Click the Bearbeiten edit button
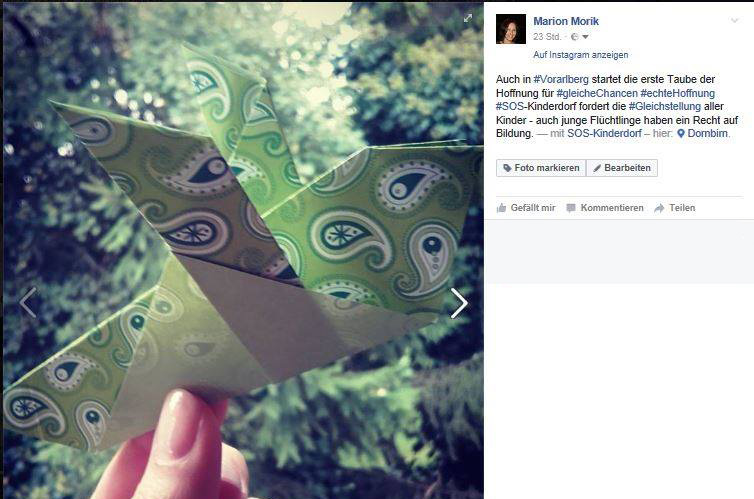Image resolution: width=754 pixels, height=499 pixels. [622, 168]
